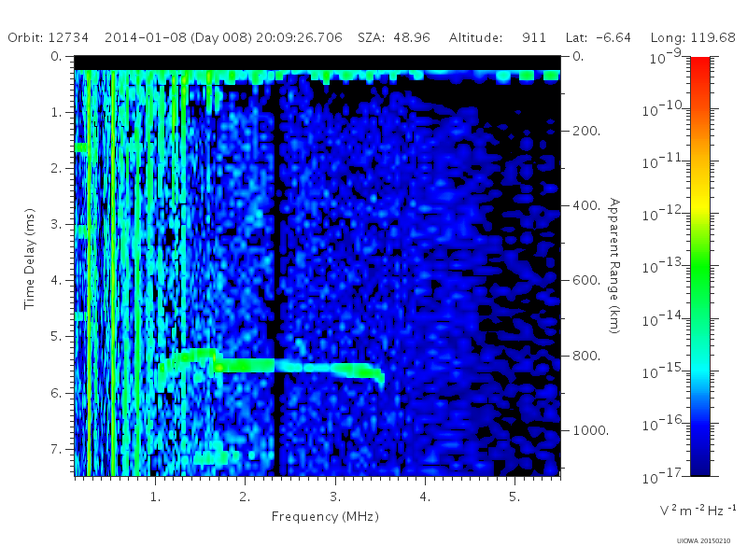The width and height of the screenshot is (747, 560).
Task: Click the 1000. tick on apparent range axis
Action: 590,430
